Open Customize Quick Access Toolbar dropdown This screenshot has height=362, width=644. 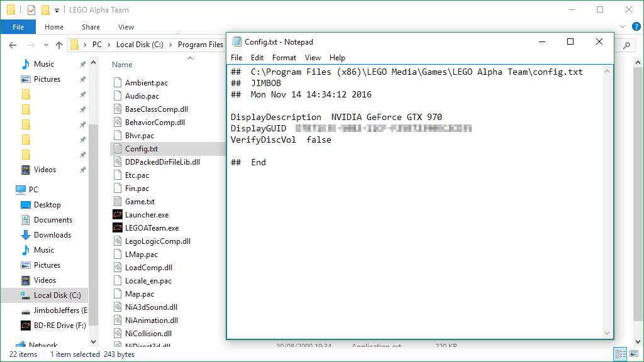click(x=57, y=10)
